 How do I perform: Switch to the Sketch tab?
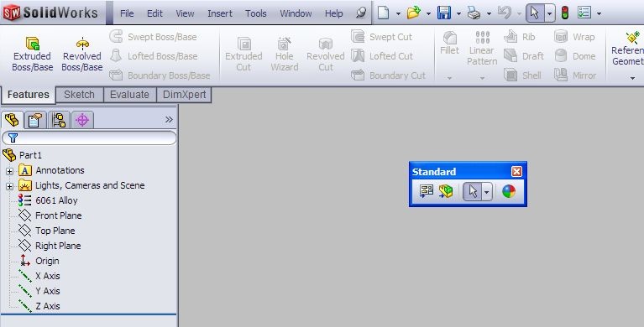click(79, 95)
